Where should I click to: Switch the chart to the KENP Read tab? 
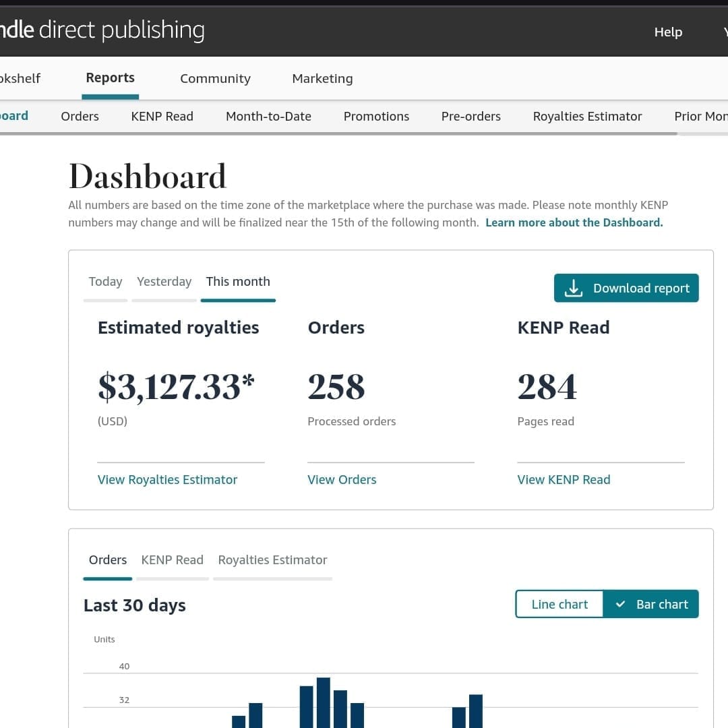coord(172,559)
